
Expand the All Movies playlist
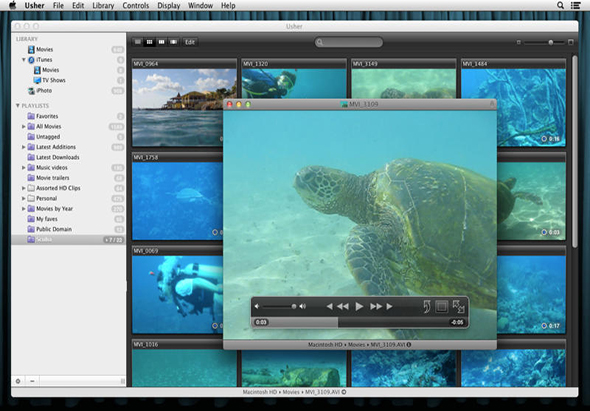click(x=24, y=126)
